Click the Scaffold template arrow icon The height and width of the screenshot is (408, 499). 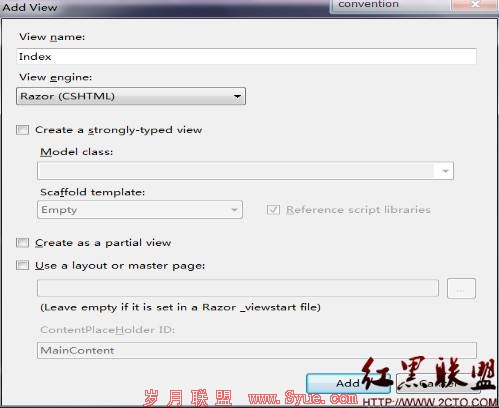click(x=234, y=210)
